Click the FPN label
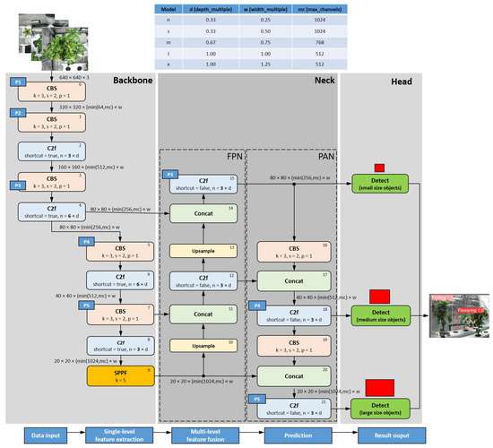The height and width of the screenshot is (448, 493). point(235,157)
